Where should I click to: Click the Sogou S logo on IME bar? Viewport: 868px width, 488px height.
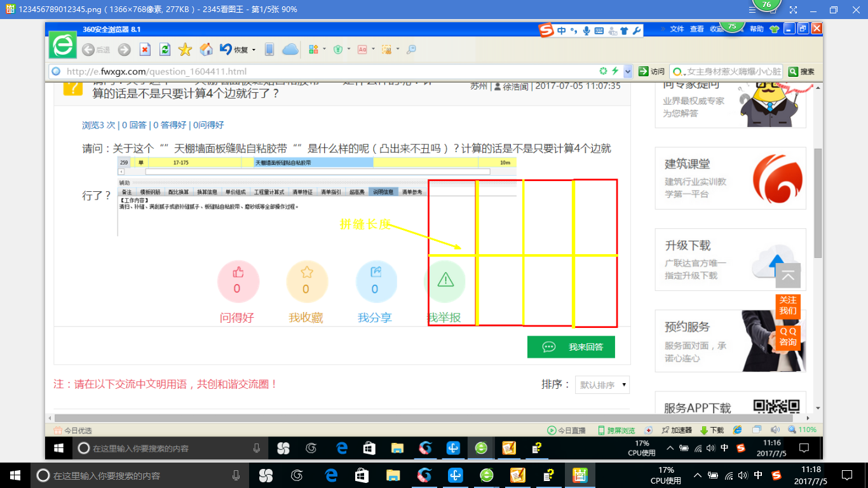pyautogui.click(x=546, y=30)
